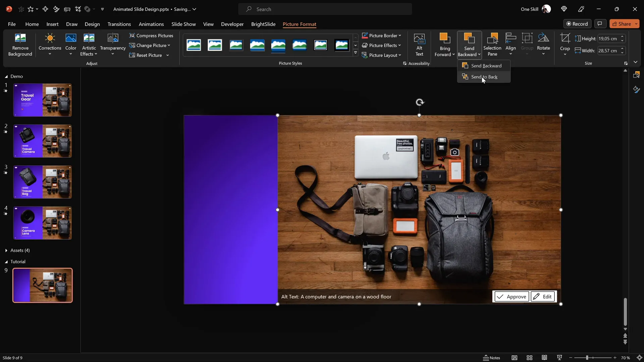Increase picture height with stepper
644x362 pixels.
point(622,37)
